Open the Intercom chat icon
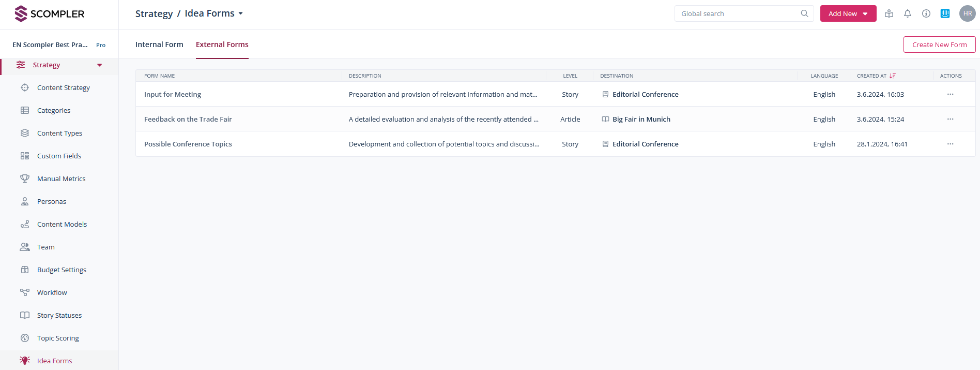The height and width of the screenshot is (370, 980). pos(945,13)
